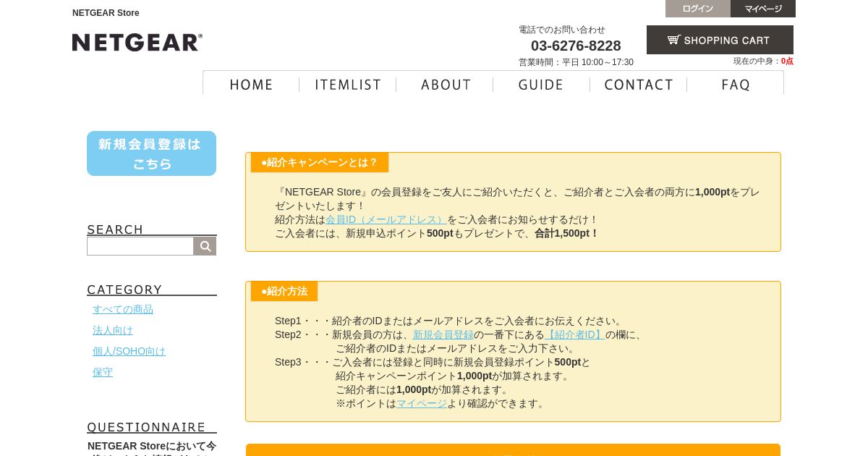Click 新規会員登録はこちら banner
Screen dimensions: 868x456
coord(151,153)
